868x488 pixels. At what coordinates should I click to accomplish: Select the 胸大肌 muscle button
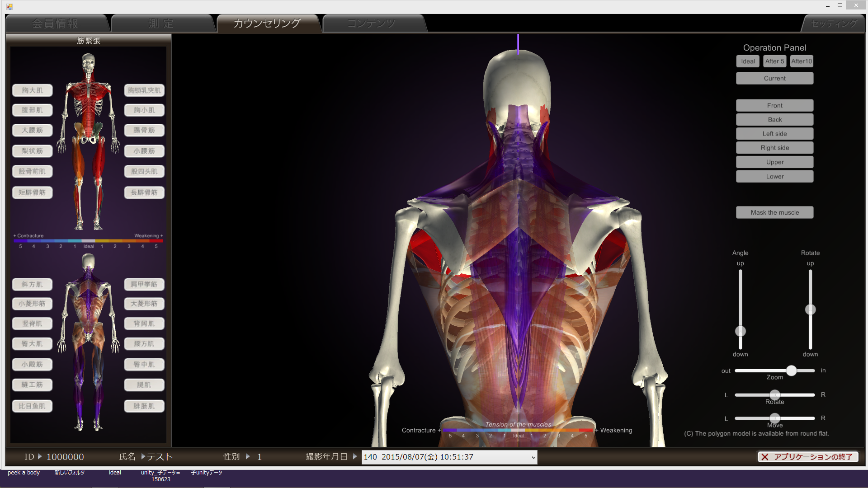[33, 90]
